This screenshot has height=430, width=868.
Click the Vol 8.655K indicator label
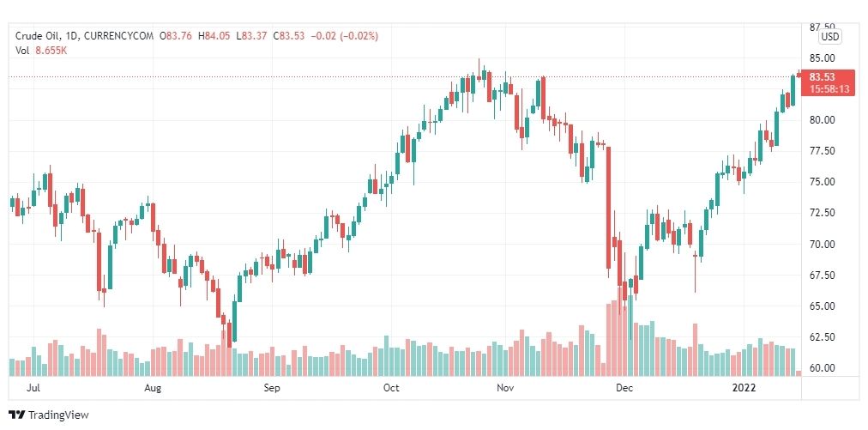tap(41, 50)
